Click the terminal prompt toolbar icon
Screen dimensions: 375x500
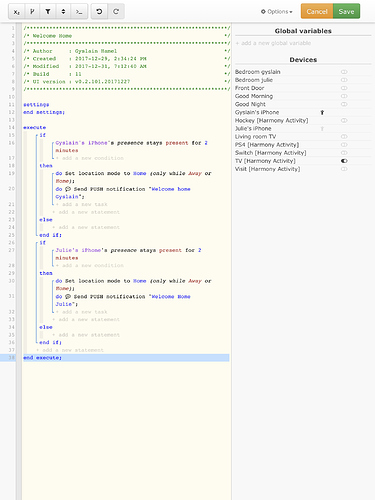point(79,12)
